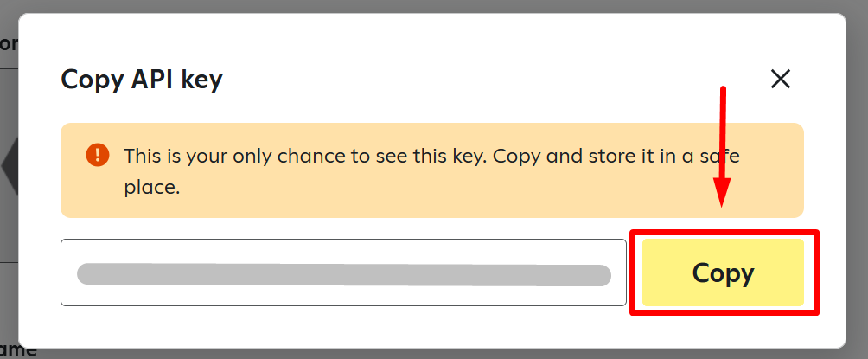
Task: Click empty white space under the key field
Action: (x=343, y=327)
